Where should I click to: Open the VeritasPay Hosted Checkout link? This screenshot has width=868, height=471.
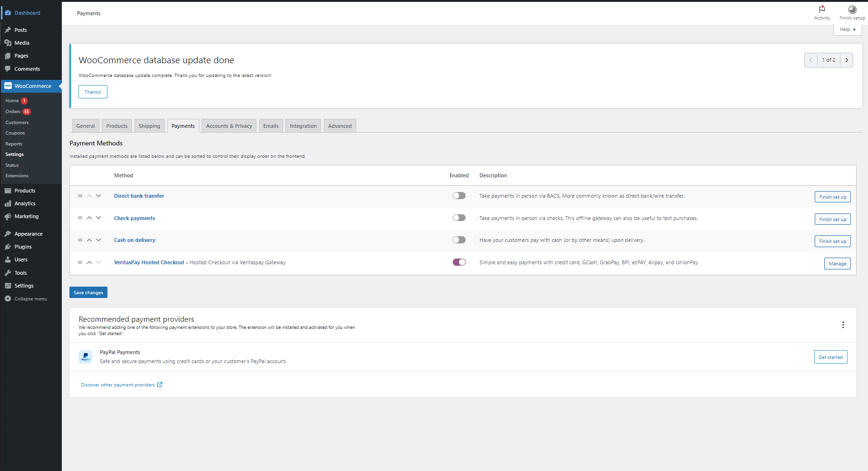(x=149, y=262)
